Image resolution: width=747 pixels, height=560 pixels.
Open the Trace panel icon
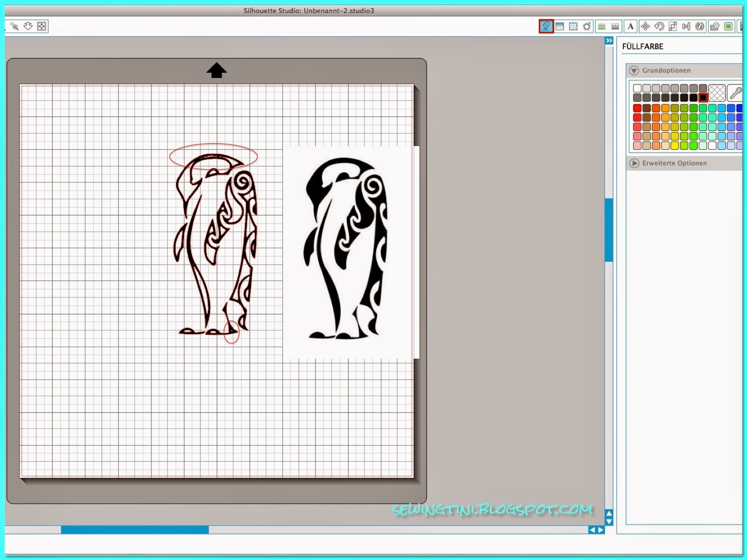[x=715, y=27]
